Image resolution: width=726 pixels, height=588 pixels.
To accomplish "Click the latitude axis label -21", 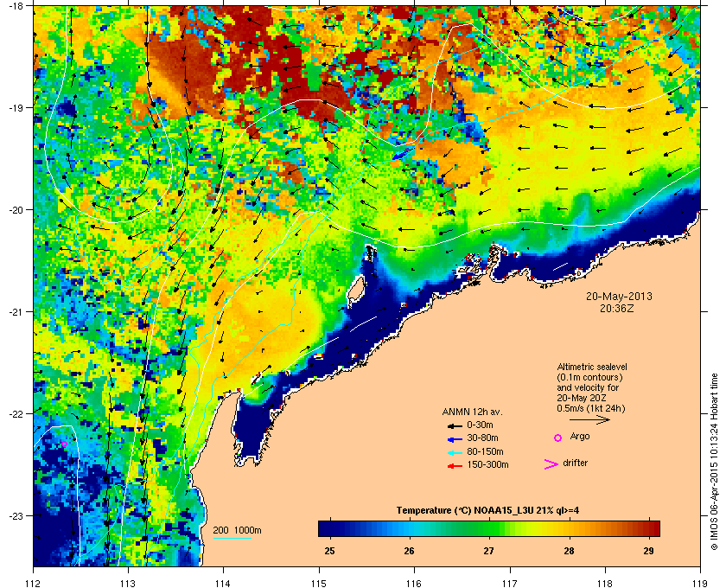I will point(16,311).
